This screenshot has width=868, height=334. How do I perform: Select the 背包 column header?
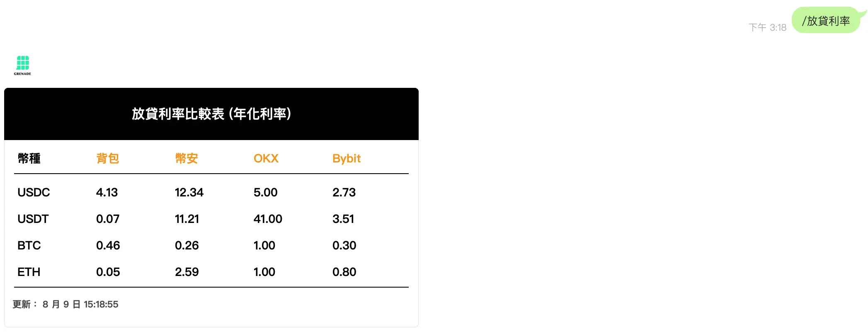(108, 158)
